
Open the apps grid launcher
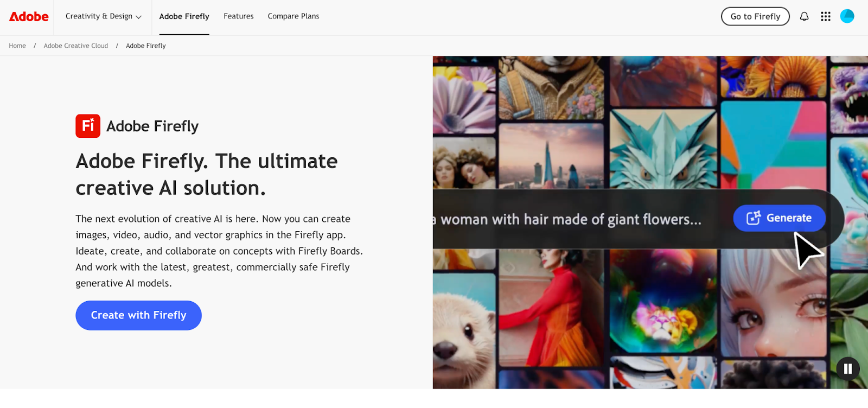826,16
